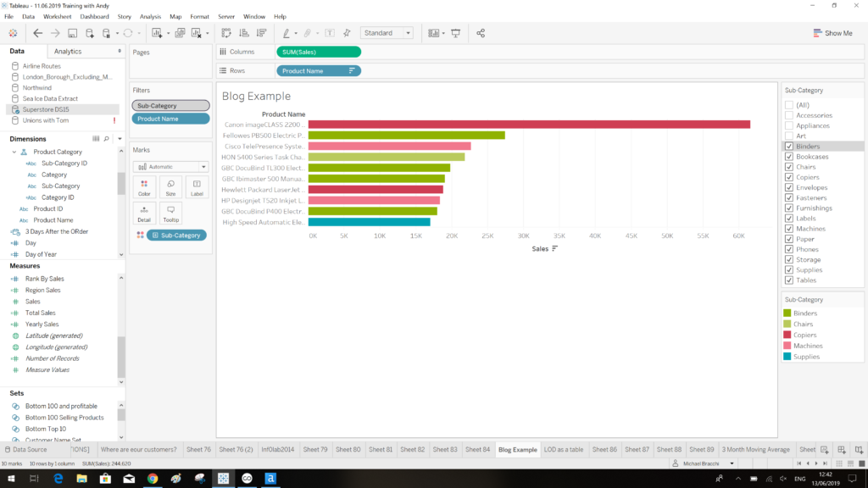Switch to the LOD as a table sheet
This screenshot has width=868, height=488.
click(x=564, y=449)
